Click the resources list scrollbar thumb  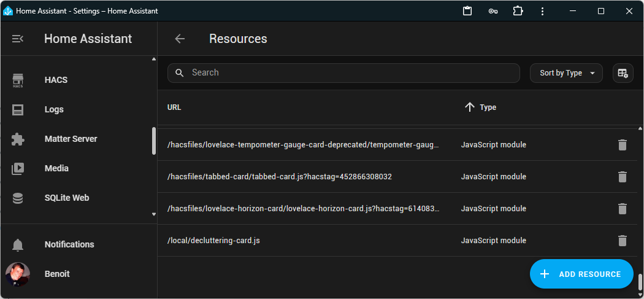click(x=640, y=282)
